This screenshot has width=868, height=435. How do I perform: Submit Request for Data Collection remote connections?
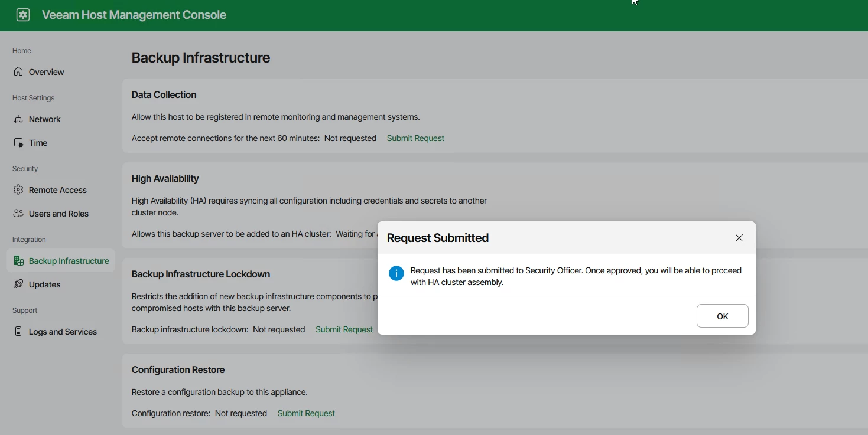415,138
